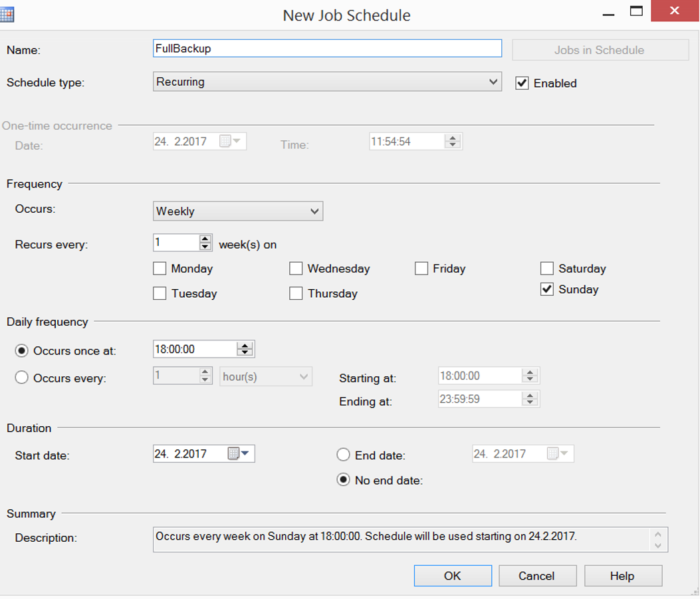Increase the Recurs every week count
This screenshot has height=599, width=700.
click(205, 239)
